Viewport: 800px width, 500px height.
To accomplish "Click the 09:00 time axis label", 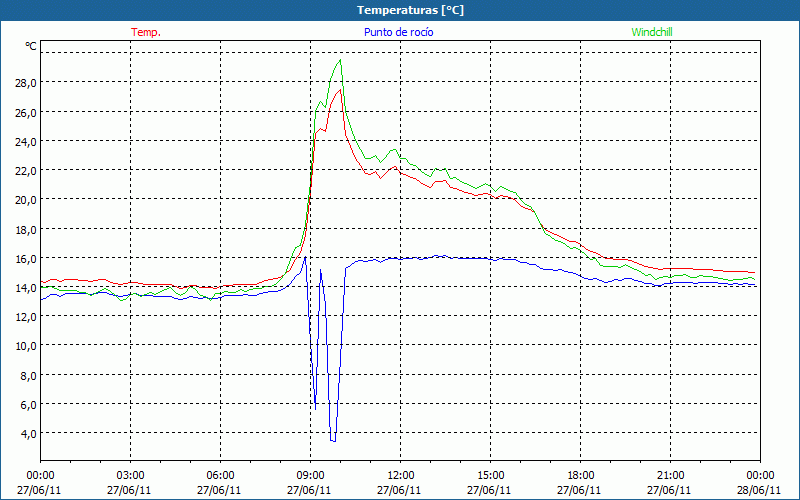I will 310,476.
